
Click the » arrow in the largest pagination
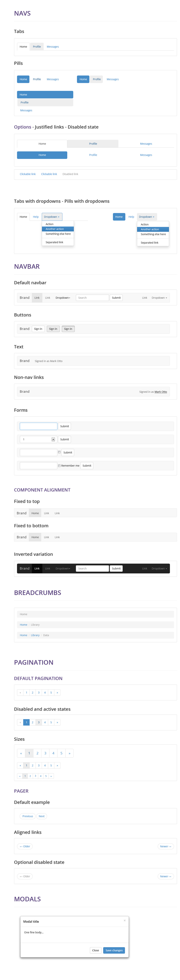pos(69,753)
